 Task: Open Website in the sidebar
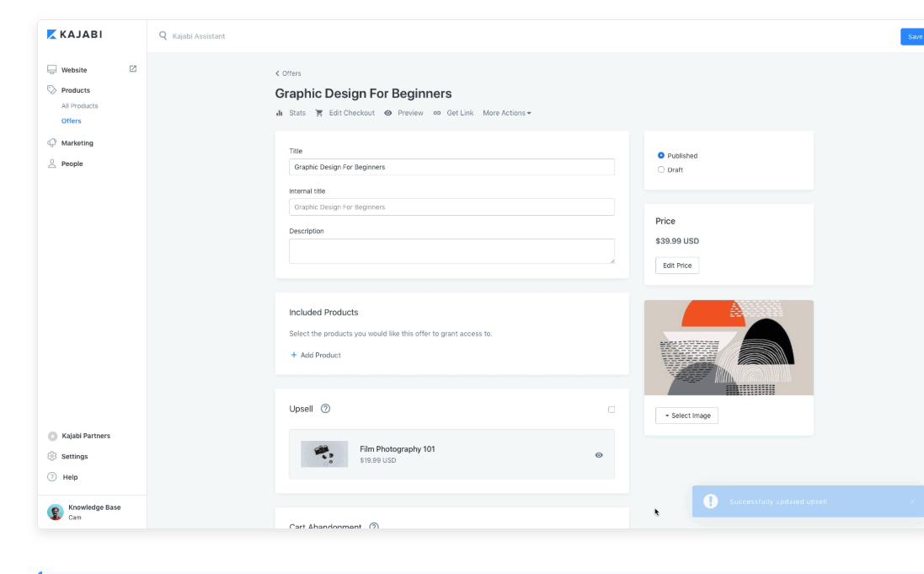(74, 70)
